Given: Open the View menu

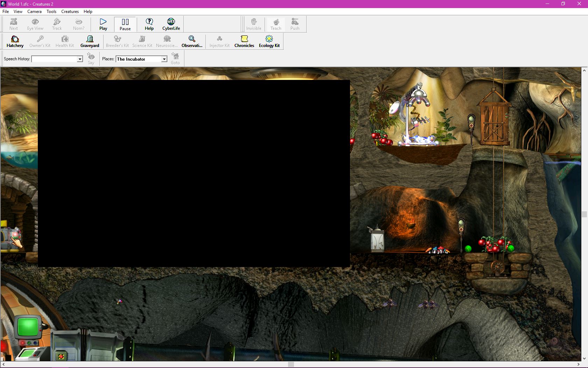Looking at the screenshot, I should coord(18,12).
